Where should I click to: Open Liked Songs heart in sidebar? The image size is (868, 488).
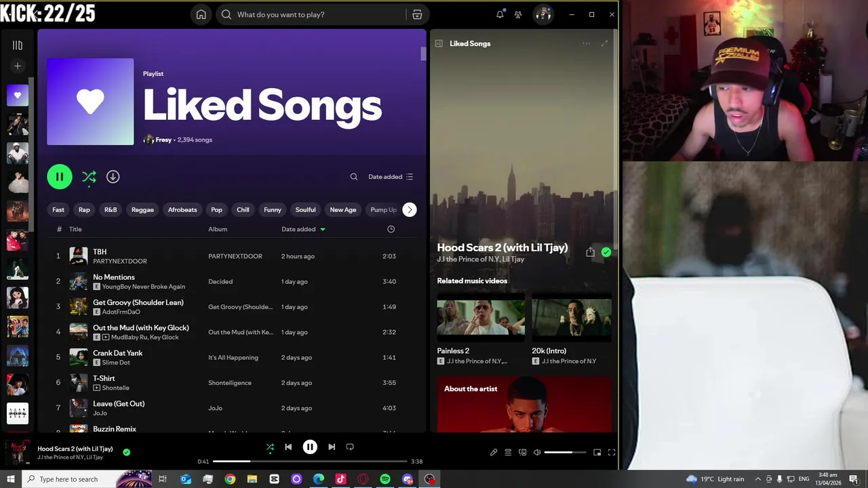point(18,96)
